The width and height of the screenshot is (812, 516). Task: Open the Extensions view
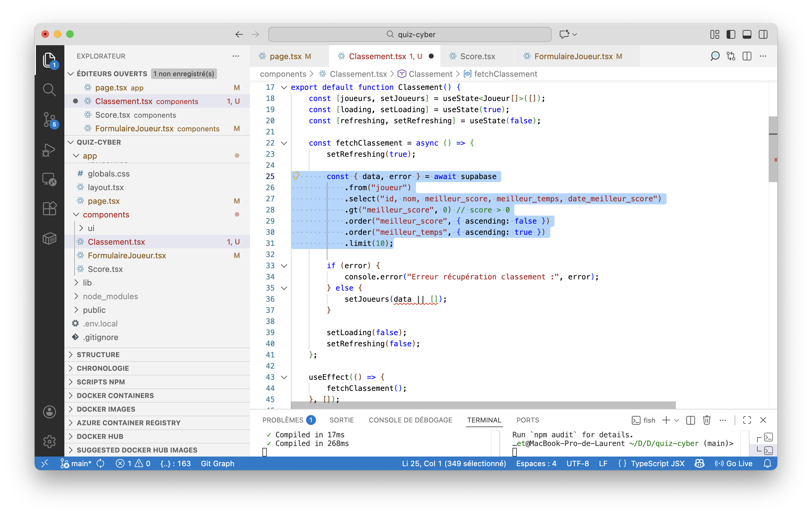tap(49, 208)
